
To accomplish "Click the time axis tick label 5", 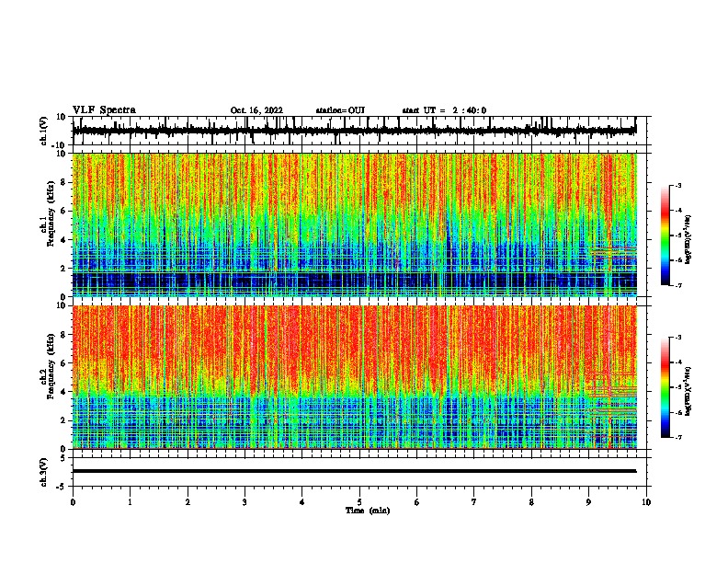I will tap(359, 502).
